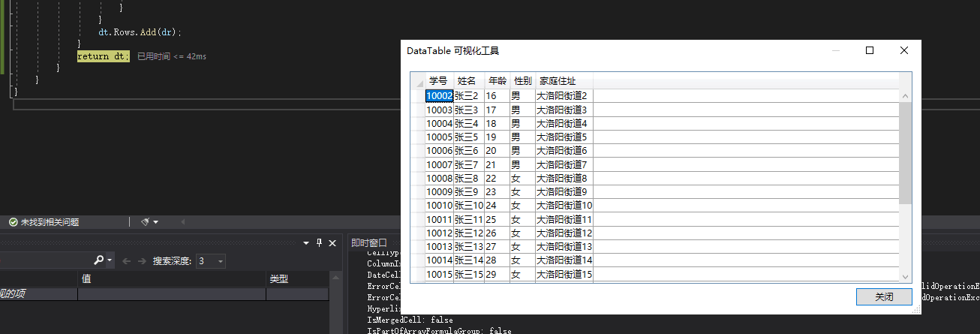Click the no-issues-found checkmark status icon

pos(13,222)
